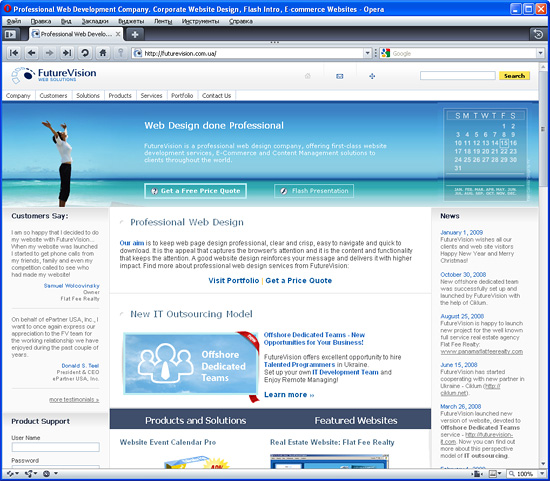The height and width of the screenshot is (481, 550).
Task: Open the Правка menu
Action: point(41,21)
